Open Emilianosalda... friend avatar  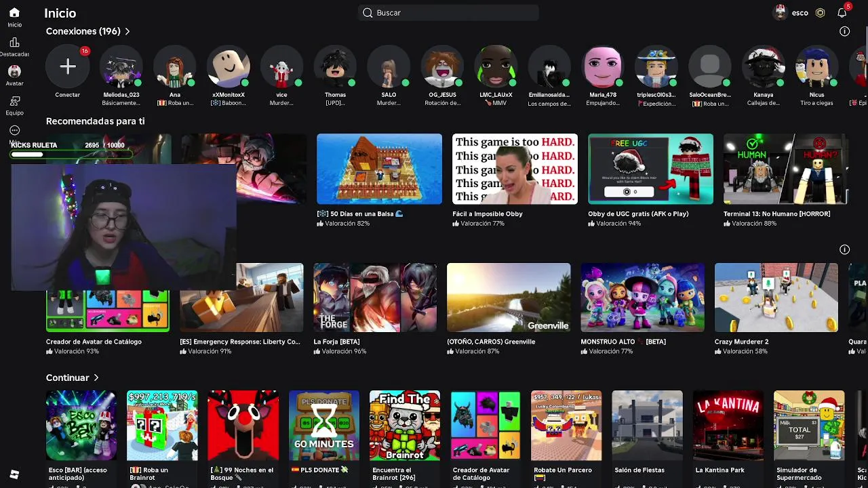pos(549,66)
